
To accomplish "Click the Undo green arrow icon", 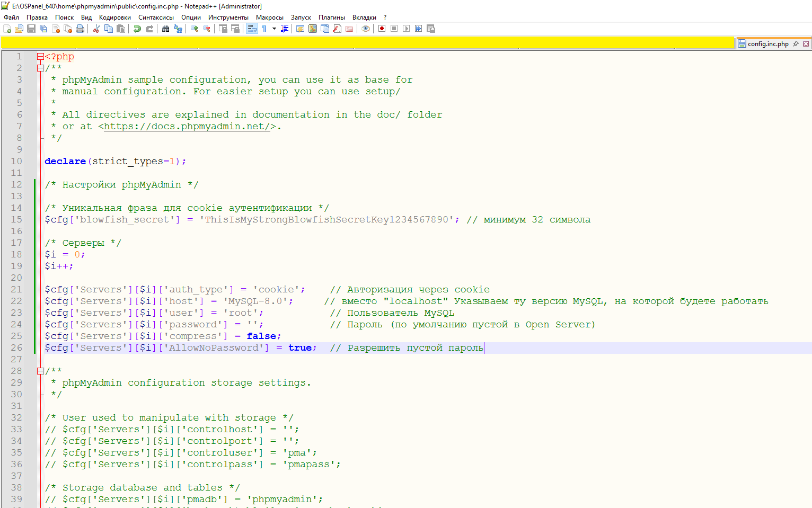I will (137, 29).
